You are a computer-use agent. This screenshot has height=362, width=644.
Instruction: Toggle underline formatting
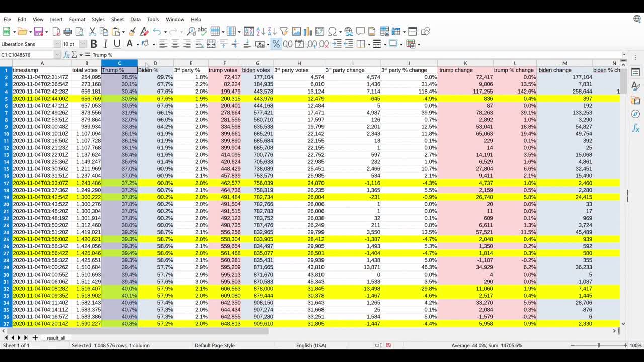[x=117, y=44]
